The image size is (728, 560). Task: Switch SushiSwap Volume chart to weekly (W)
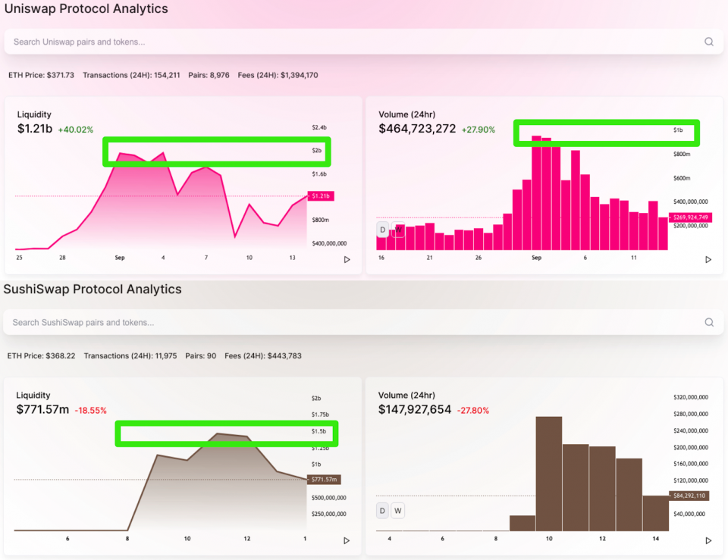tap(398, 511)
